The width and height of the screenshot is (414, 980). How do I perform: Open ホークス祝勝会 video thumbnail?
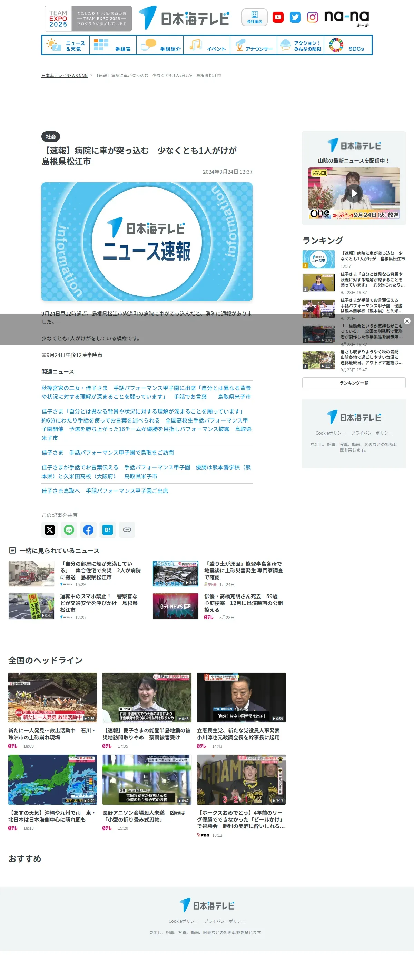tap(241, 779)
